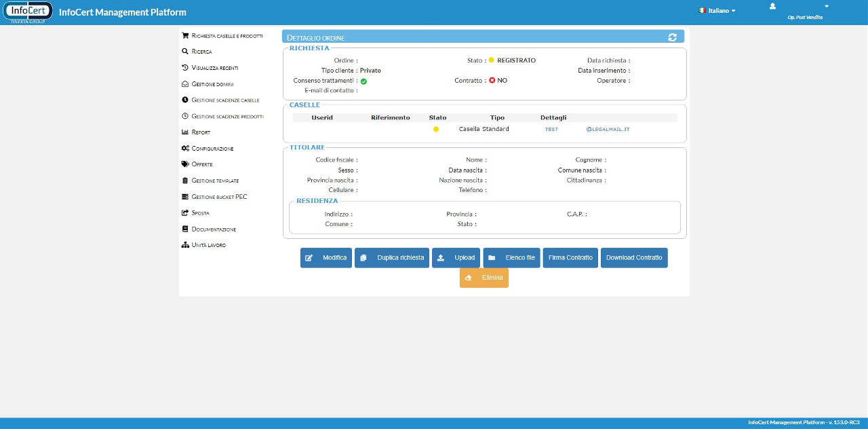Click the yellow status dot in Caselle row
Image resolution: width=868 pixels, height=429 pixels.
click(436, 129)
